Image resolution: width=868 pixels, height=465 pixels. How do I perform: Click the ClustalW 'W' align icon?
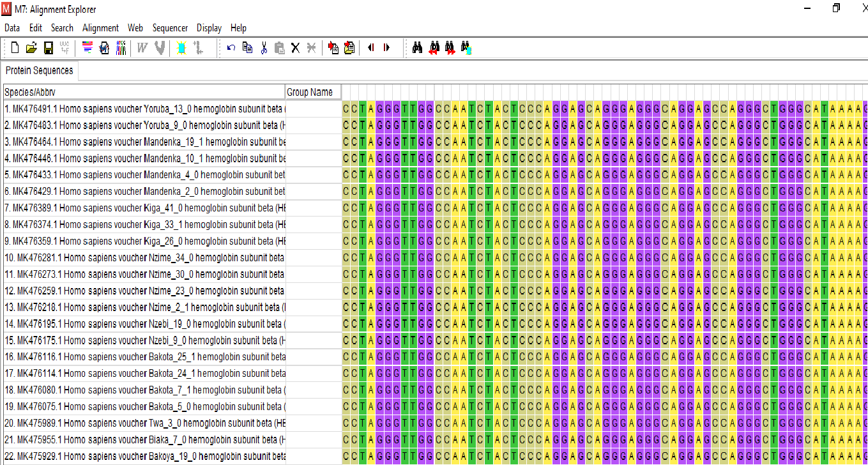click(x=142, y=48)
